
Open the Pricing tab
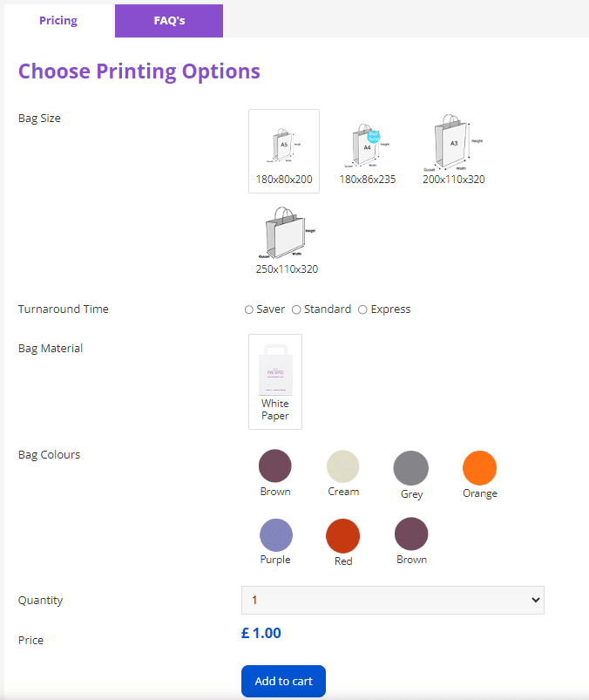click(x=58, y=21)
